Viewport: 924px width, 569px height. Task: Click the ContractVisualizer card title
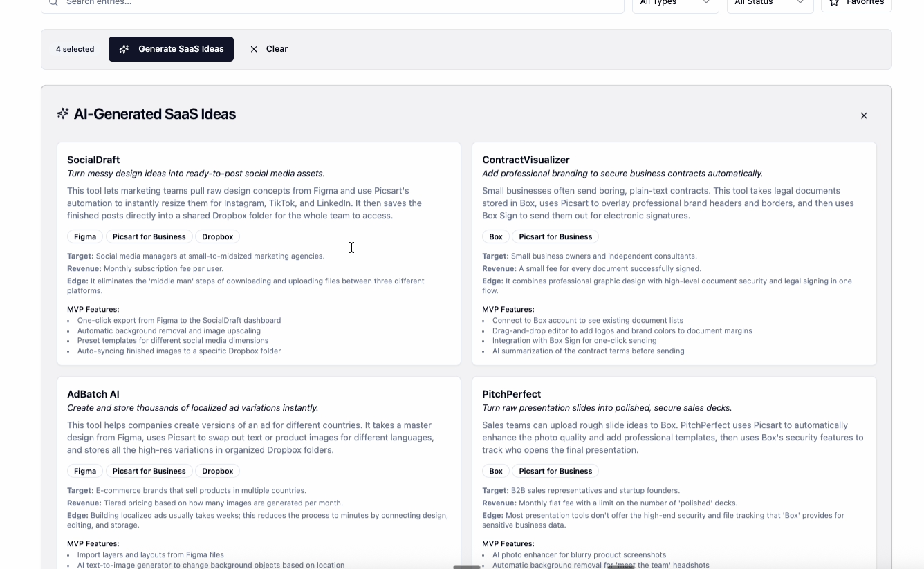pos(526,160)
